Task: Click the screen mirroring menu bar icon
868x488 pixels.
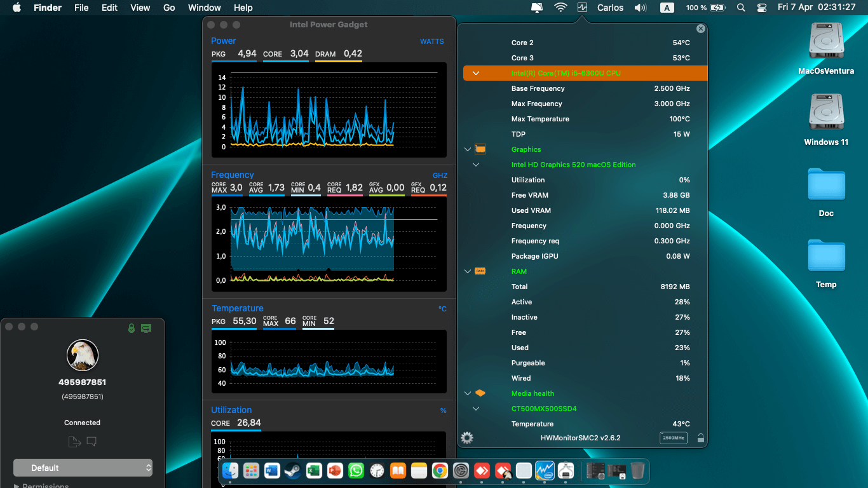Action: pos(537,8)
